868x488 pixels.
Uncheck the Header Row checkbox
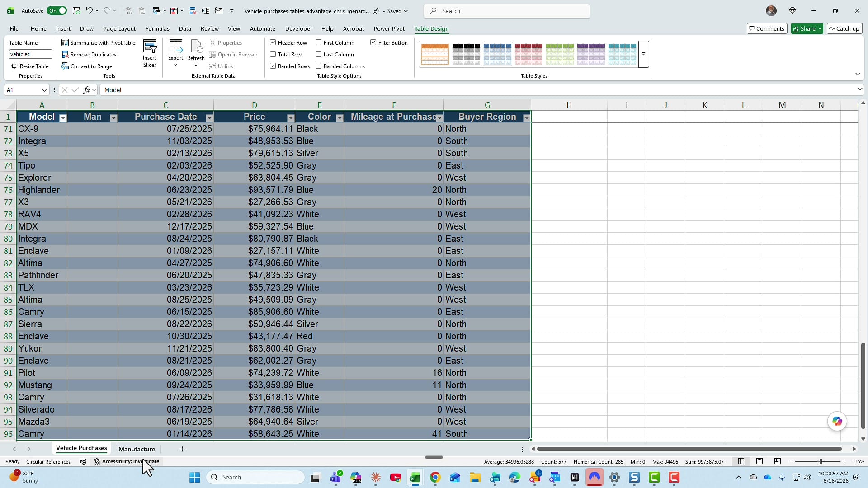click(x=273, y=42)
